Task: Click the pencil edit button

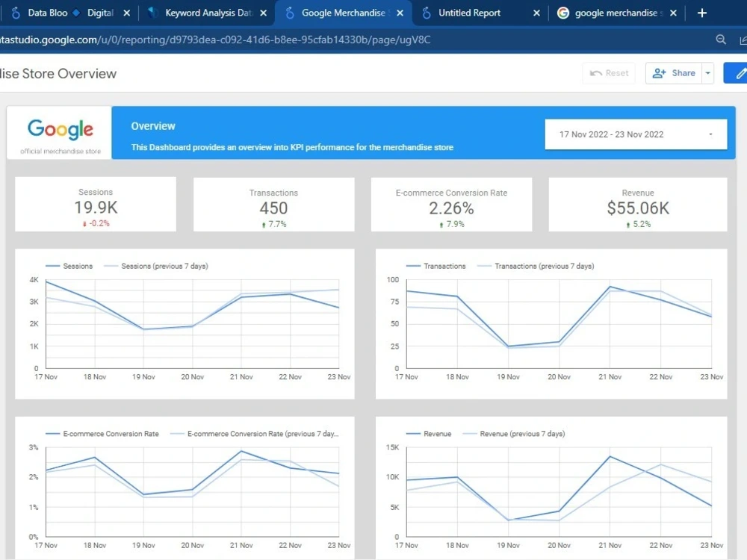Action: (x=736, y=73)
